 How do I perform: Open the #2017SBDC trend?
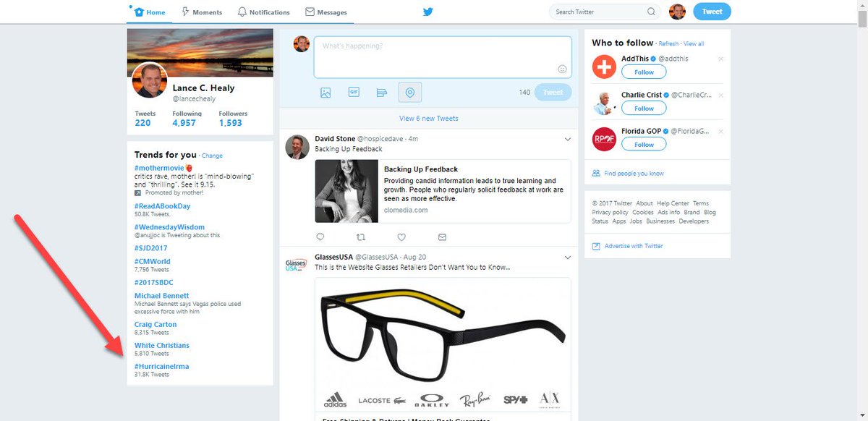click(154, 282)
